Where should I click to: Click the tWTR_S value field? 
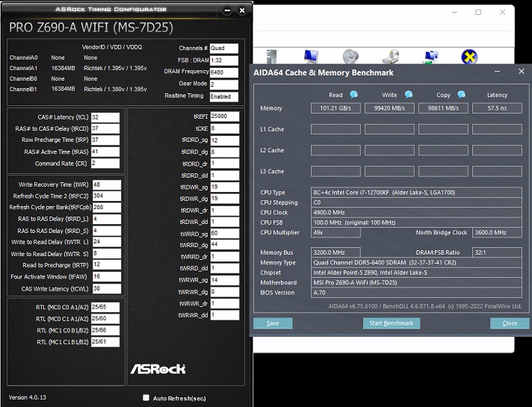[x=107, y=254]
